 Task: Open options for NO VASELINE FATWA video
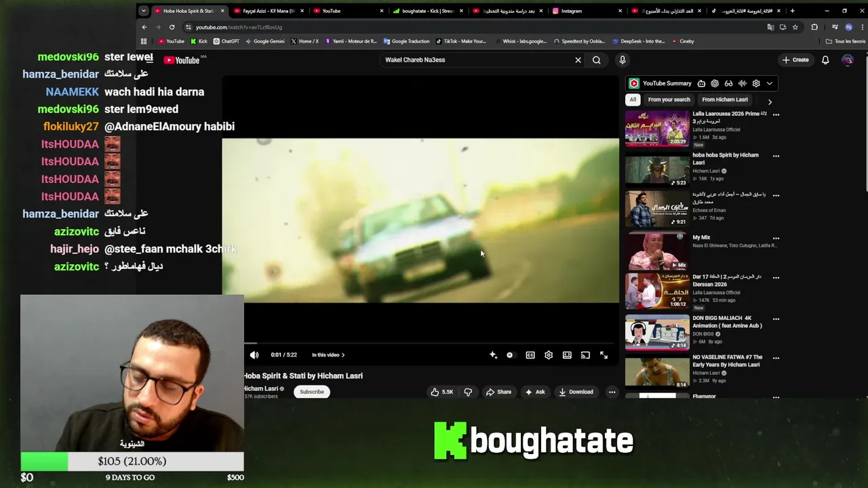pyautogui.click(x=776, y=359)
